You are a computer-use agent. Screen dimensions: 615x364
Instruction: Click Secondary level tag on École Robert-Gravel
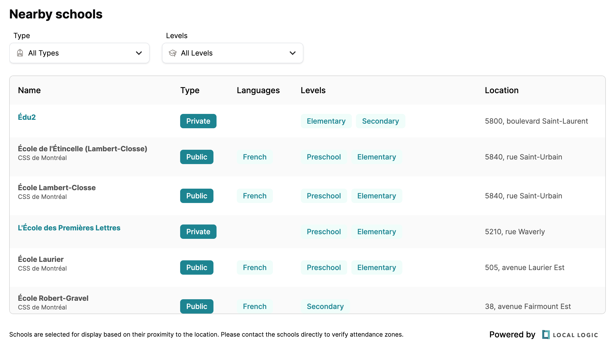coord(325,306)
